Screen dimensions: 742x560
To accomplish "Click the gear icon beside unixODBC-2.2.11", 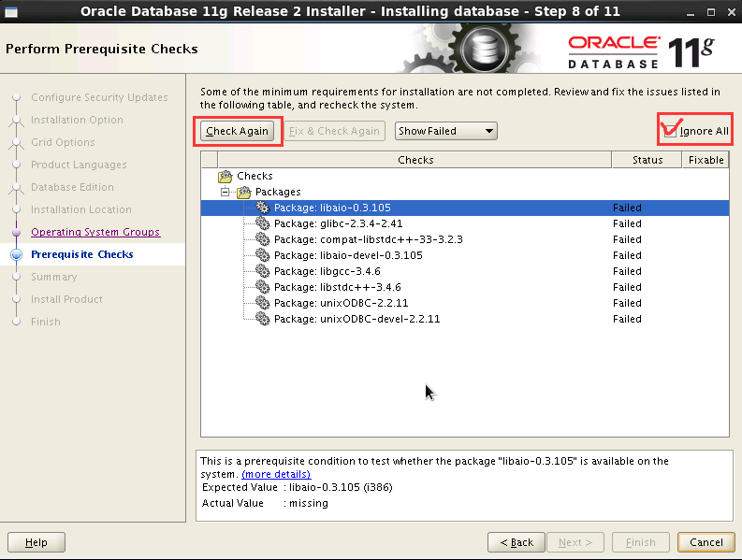I will 263,303.
